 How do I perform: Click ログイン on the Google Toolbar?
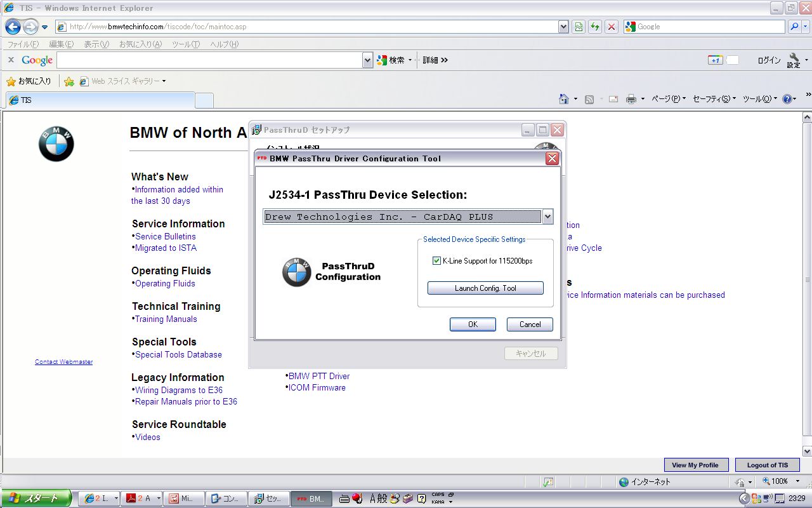coord(769,60)
